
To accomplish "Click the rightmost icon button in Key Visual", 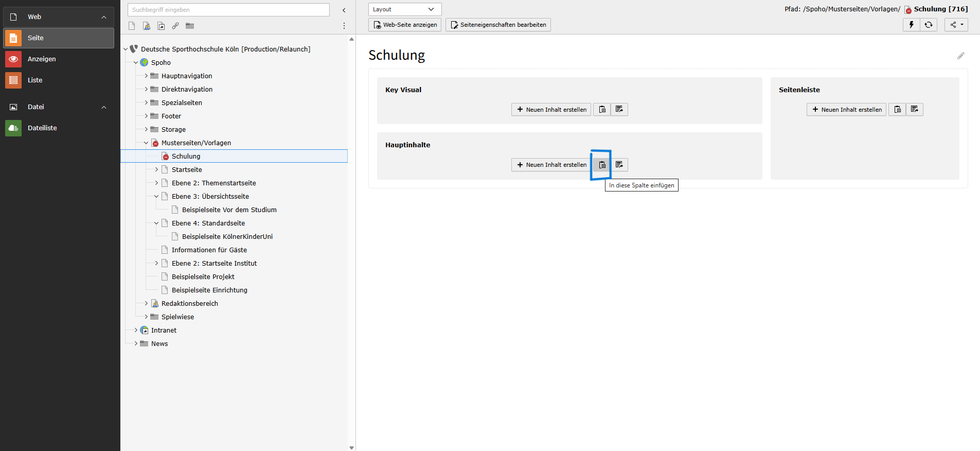I will [x=619, y=109].
